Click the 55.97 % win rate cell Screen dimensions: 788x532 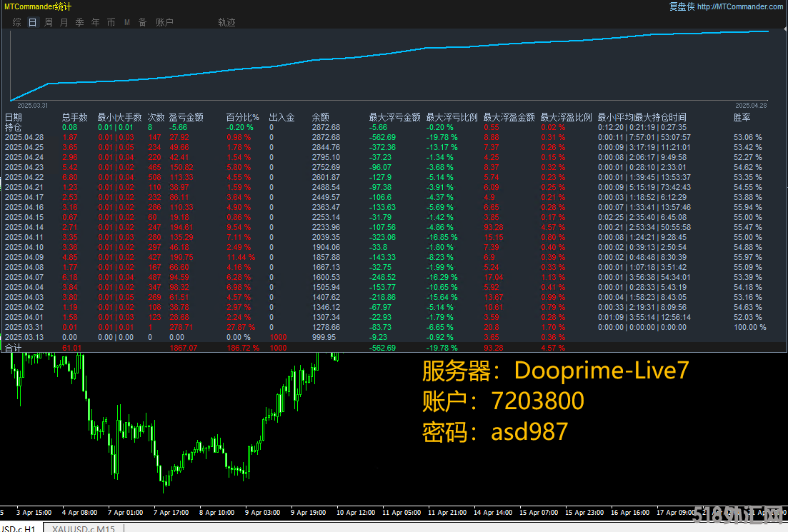coord(747,257)
